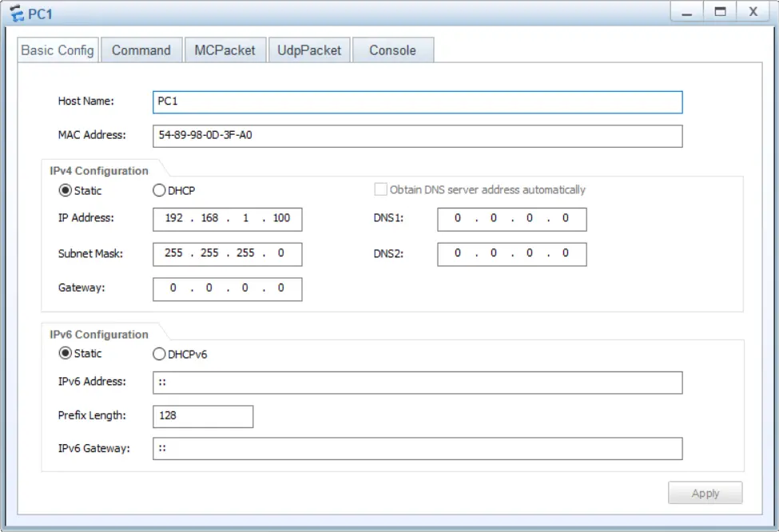Click the IPv4 Gateway field
This screenshot has width=779, height=532.
pyautogui.click(x=228, y=288)
